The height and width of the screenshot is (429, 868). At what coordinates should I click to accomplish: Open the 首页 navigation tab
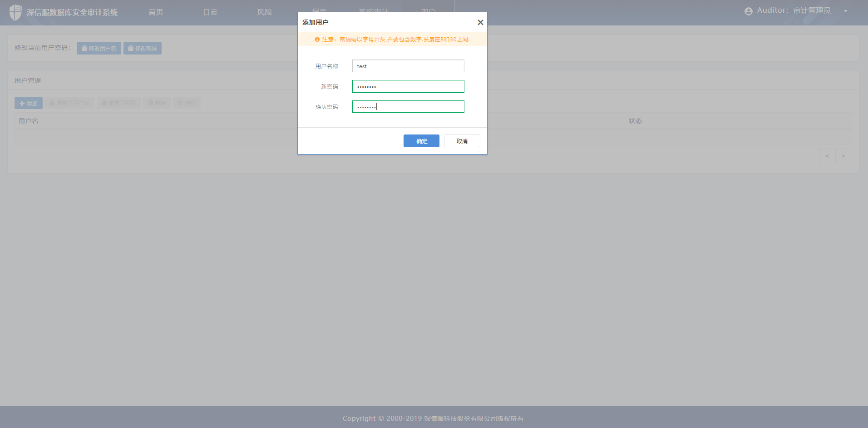[156, 12]
